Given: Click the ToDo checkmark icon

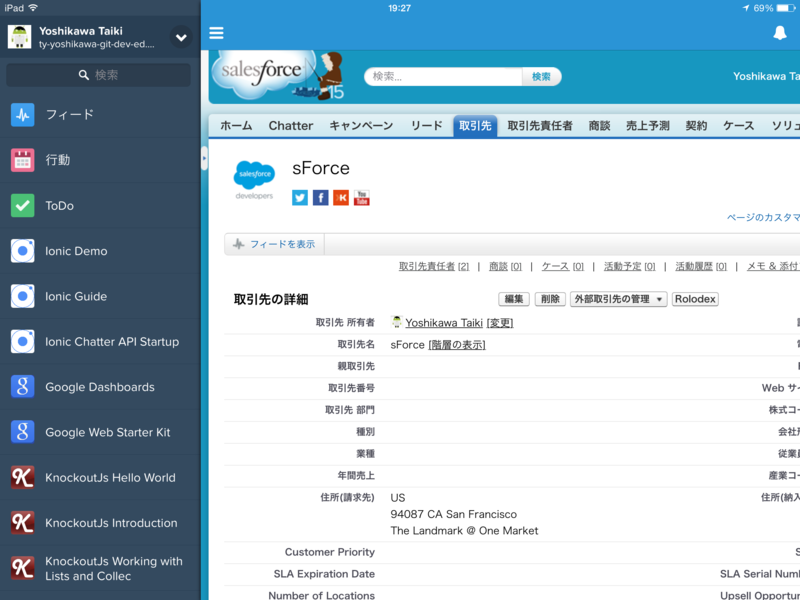Looking at the screenshot, I should tap(20, 205).
